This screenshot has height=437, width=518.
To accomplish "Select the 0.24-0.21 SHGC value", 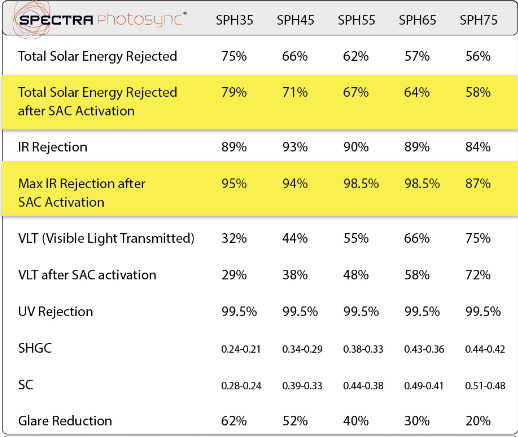I will point(241,349).
